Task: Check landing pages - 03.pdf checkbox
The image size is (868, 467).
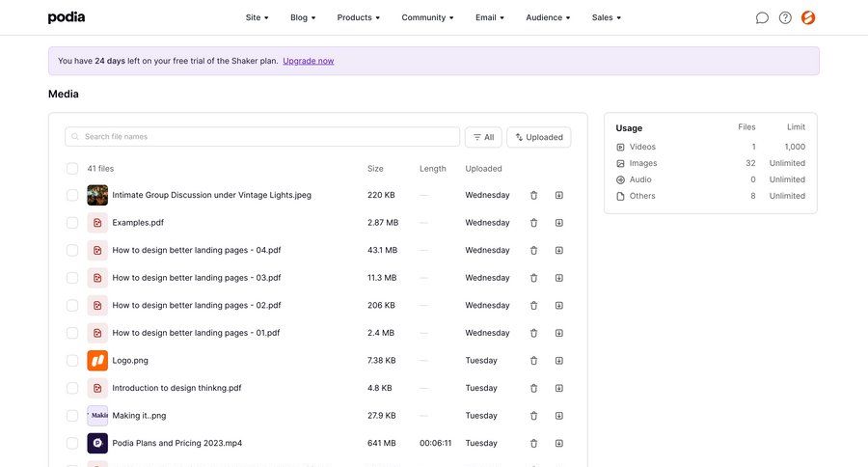Action: tap(72, 278)
